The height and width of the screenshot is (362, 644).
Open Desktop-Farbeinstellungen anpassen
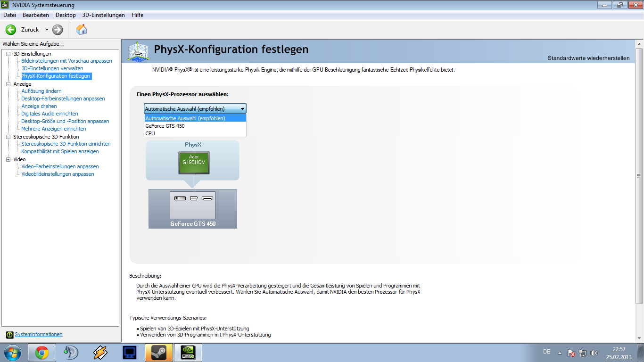63,99
